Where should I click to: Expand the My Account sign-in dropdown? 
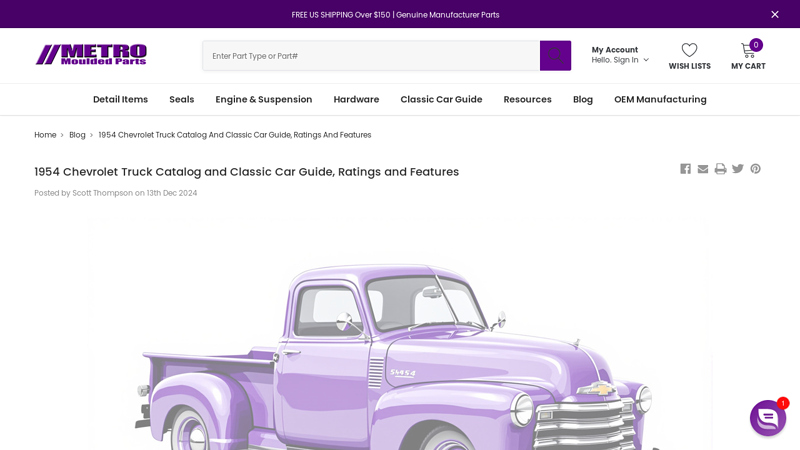pyautogui.click(x=620, y=55)
